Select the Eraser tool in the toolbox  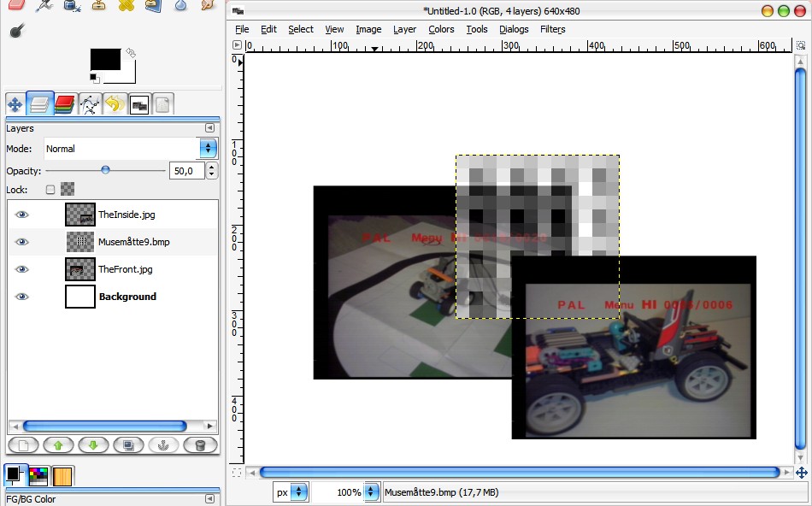(x=17, y=4)
